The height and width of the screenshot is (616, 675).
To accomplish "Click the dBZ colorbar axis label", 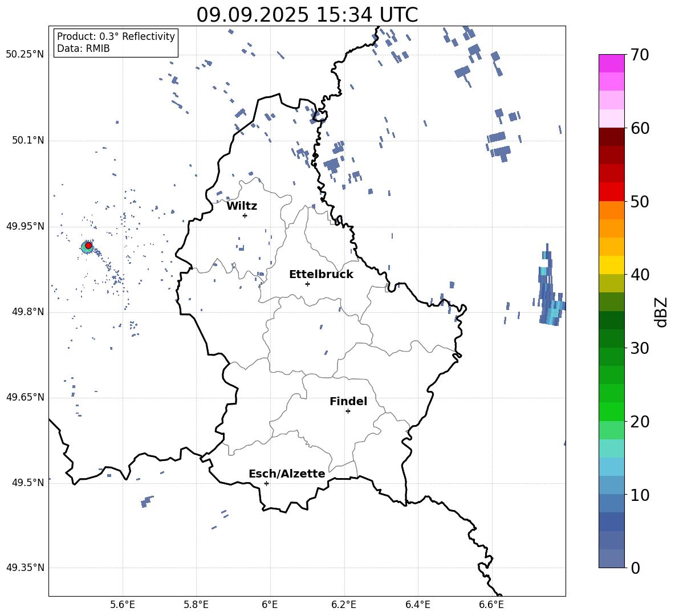I will 662,312.
